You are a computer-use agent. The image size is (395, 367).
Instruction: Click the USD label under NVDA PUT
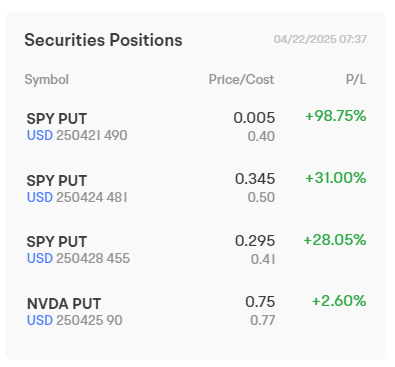tap(40, 320)
